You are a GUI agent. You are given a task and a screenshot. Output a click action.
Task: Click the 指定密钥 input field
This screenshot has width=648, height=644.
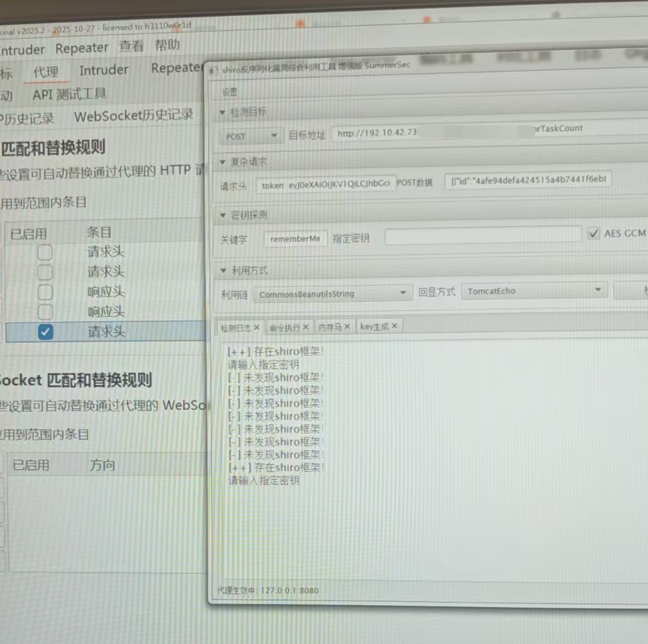point(482,236)
